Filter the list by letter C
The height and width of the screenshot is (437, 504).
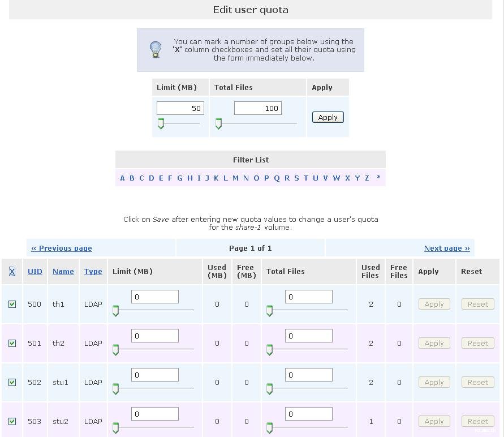pos(141,178)
